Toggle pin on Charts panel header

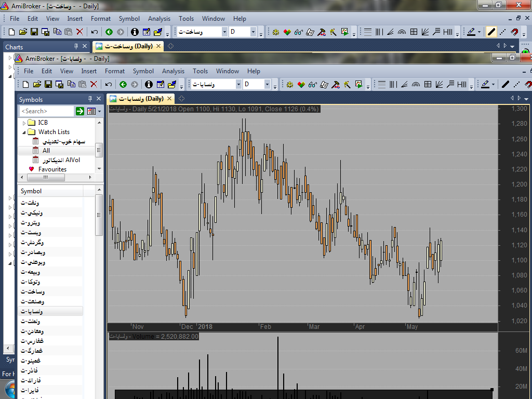tap(76, 46)
